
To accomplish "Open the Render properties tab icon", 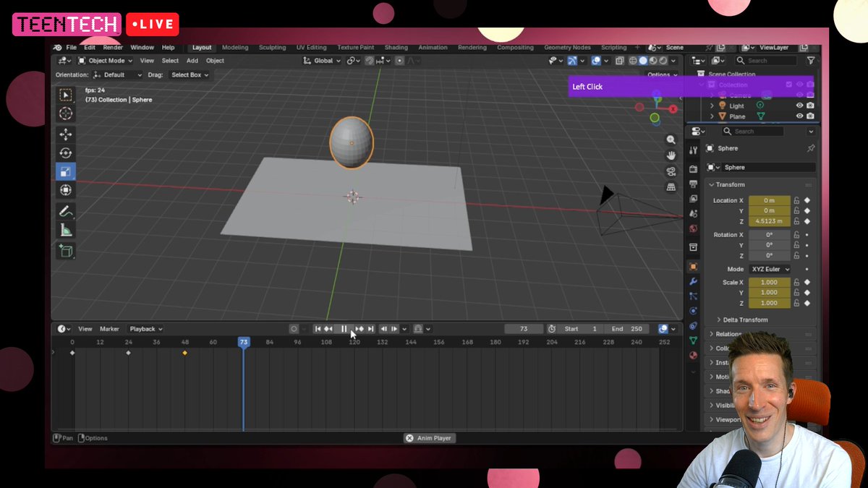I will tap(693, 168).
